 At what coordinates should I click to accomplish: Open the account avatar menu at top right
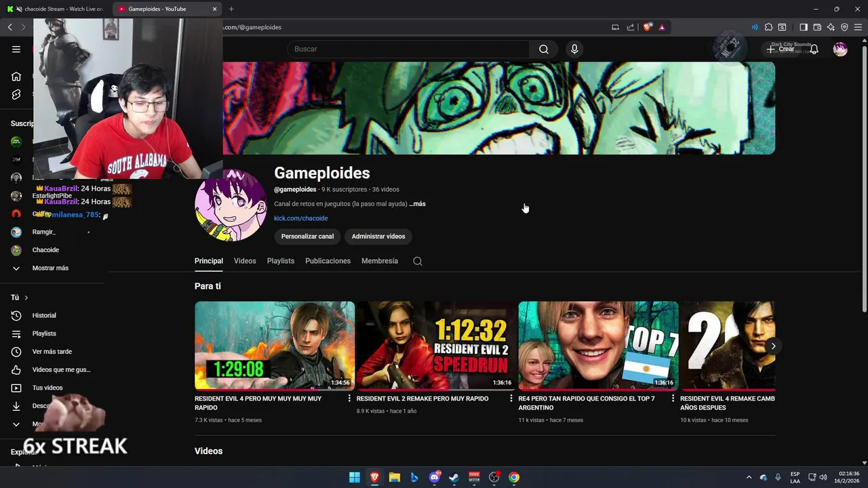(x=840, y=49)
